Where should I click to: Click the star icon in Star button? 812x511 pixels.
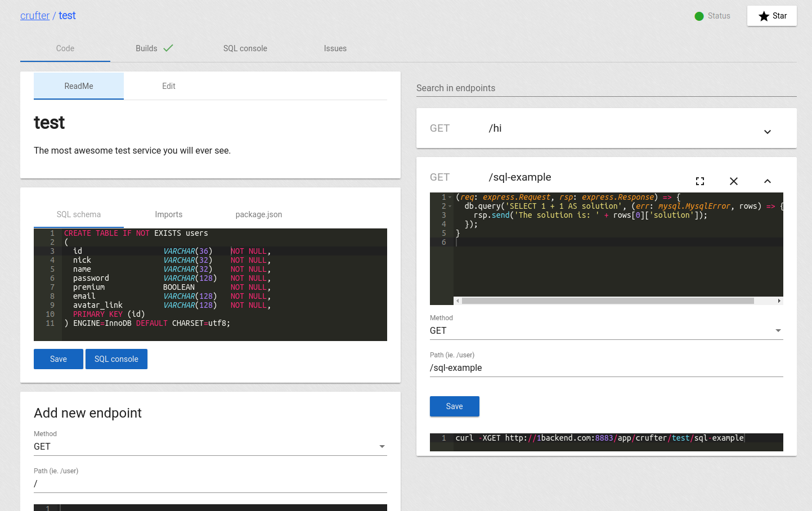pyautogui.click(x=764, y=16)
